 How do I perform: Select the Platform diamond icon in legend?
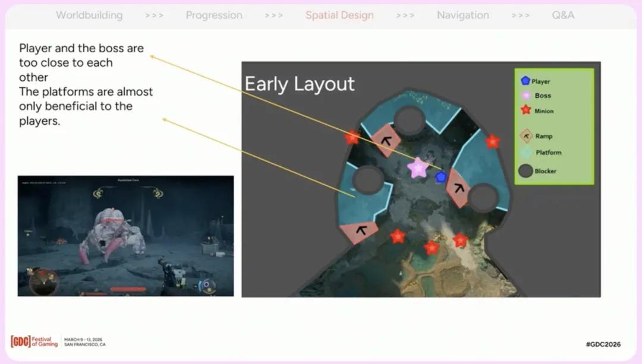526,153
